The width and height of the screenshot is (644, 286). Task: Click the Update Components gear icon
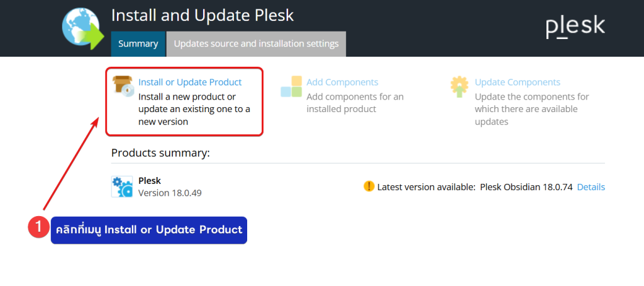click(x=460, y=86)
